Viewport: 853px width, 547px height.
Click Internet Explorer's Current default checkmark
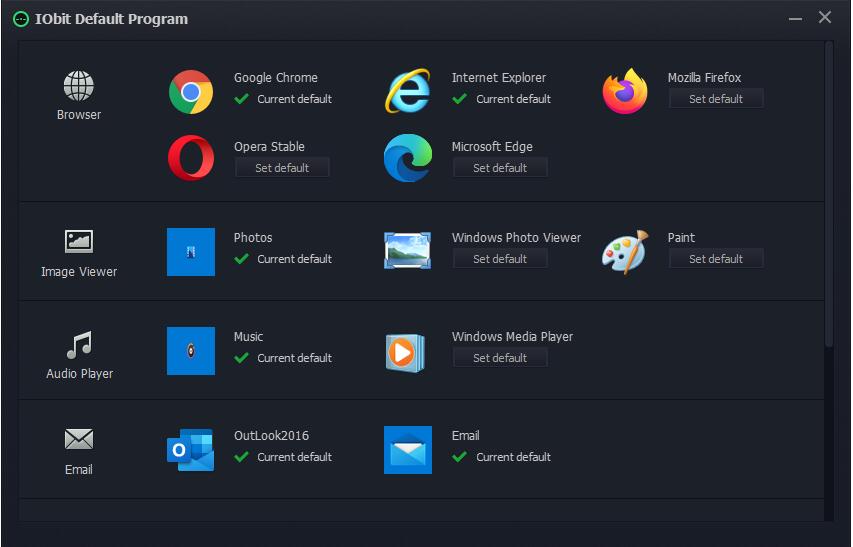pos(460,99)
